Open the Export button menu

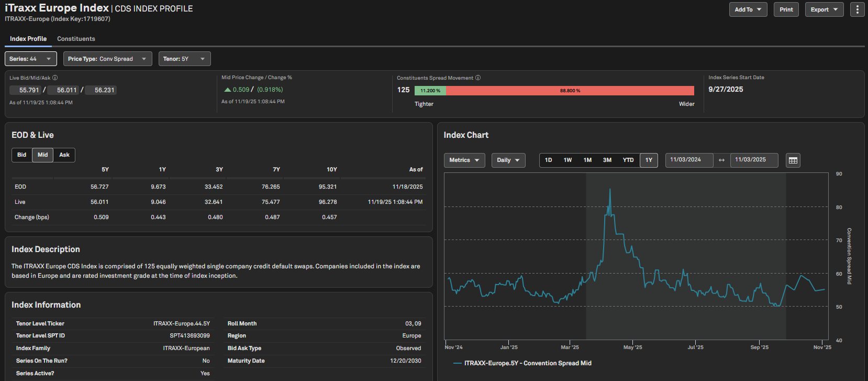pos(824,9)
